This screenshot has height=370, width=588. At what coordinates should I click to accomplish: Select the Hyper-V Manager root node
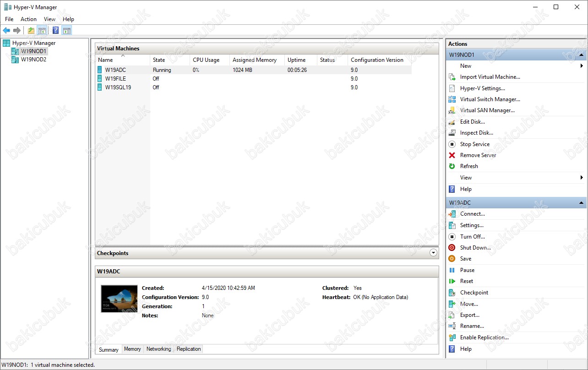click(33, 43)
